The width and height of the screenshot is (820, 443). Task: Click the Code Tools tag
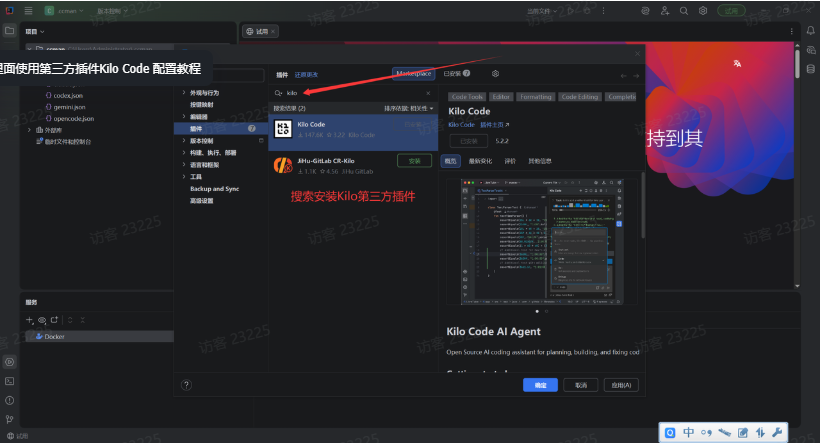point(467,97)
